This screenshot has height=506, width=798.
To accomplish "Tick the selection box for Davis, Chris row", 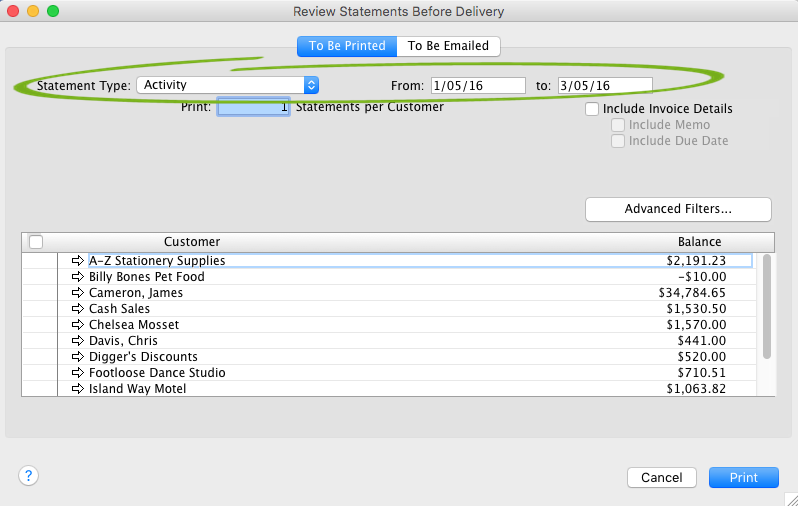I will tap(38, 341).
